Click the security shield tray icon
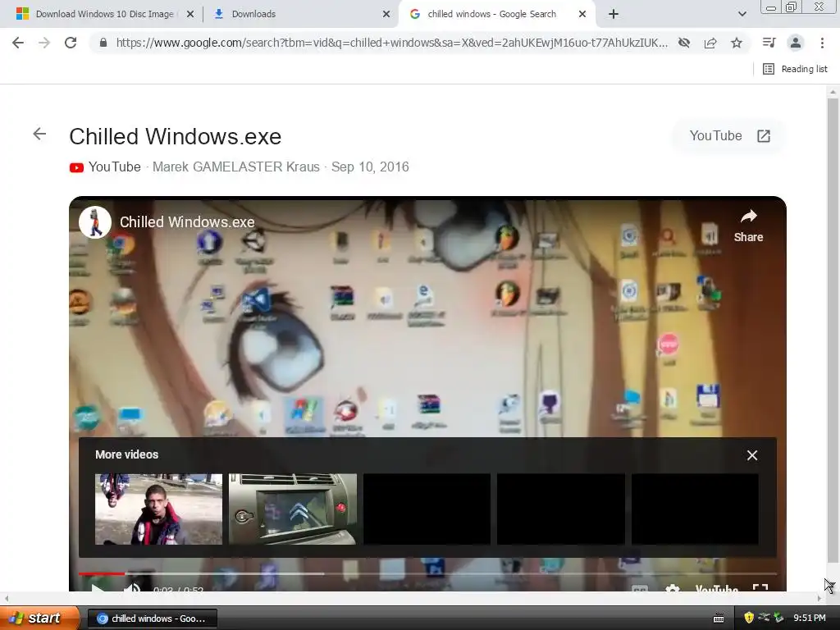 click(748, 619)
